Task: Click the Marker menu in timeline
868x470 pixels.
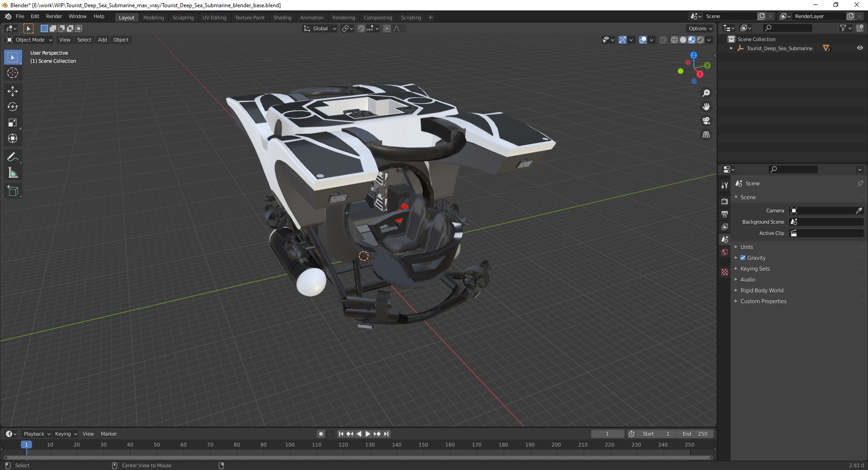Action: coord(108,434)
